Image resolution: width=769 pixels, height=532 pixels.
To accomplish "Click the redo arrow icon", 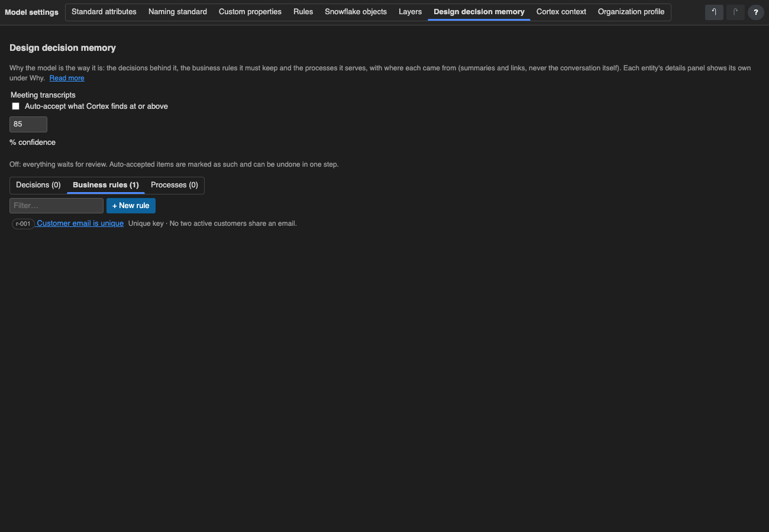I will pyautogui.click(x=735, y=12).
